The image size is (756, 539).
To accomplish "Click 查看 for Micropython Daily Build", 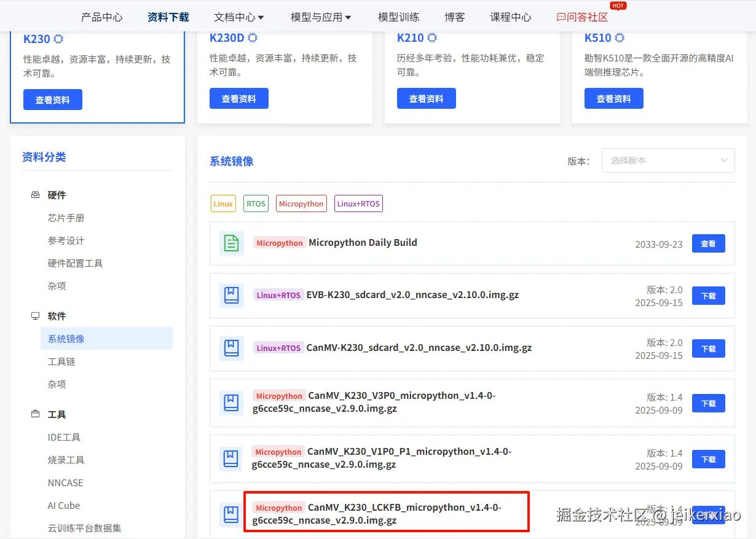I will (x=709, y=243).
